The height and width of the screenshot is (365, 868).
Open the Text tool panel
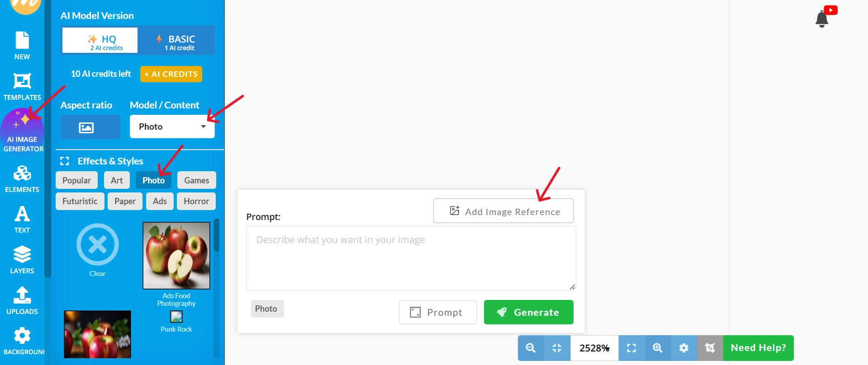21,219
